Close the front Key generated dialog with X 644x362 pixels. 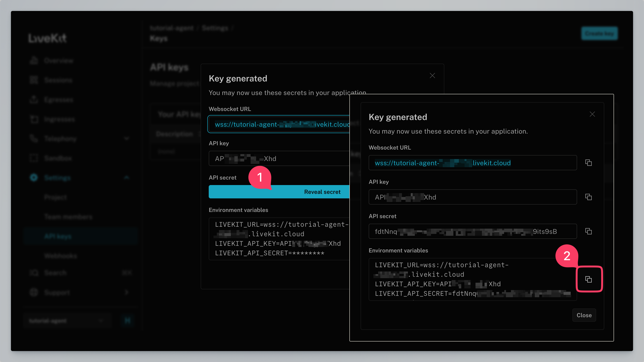pyautogui.click(x=592, y=114)
